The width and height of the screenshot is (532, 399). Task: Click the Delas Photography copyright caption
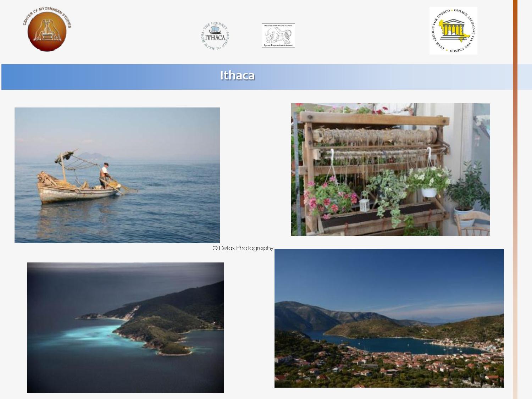243,248
